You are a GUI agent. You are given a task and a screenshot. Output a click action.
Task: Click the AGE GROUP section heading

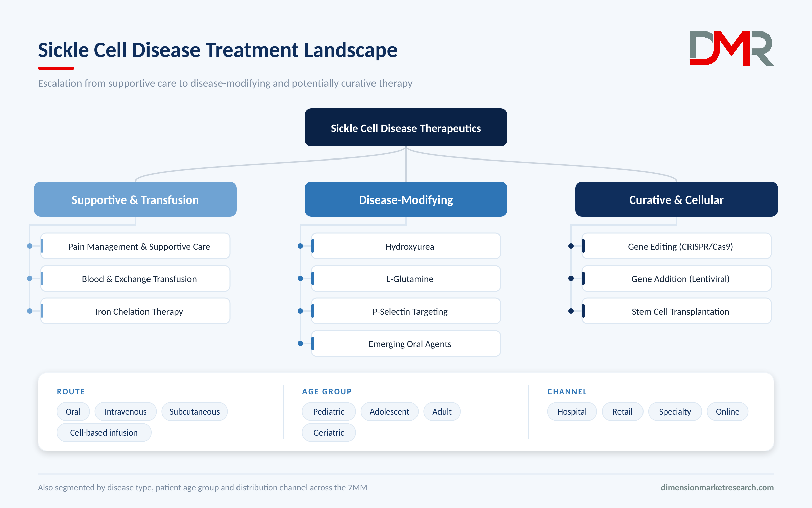click(327, 391)
